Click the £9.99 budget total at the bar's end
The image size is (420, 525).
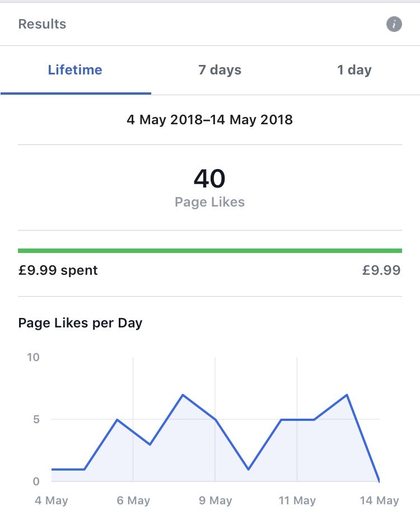point(381,270)
